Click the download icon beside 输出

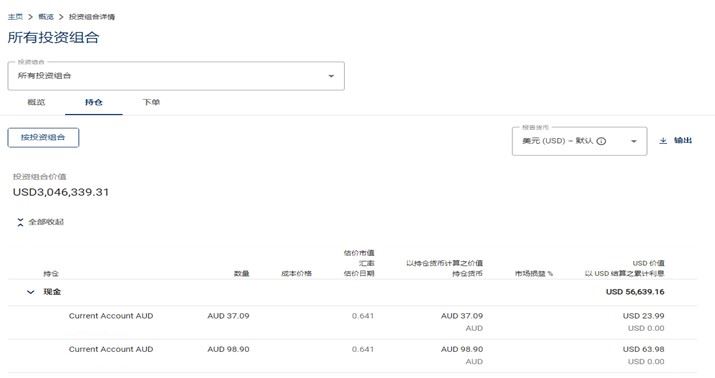point(663,140)
